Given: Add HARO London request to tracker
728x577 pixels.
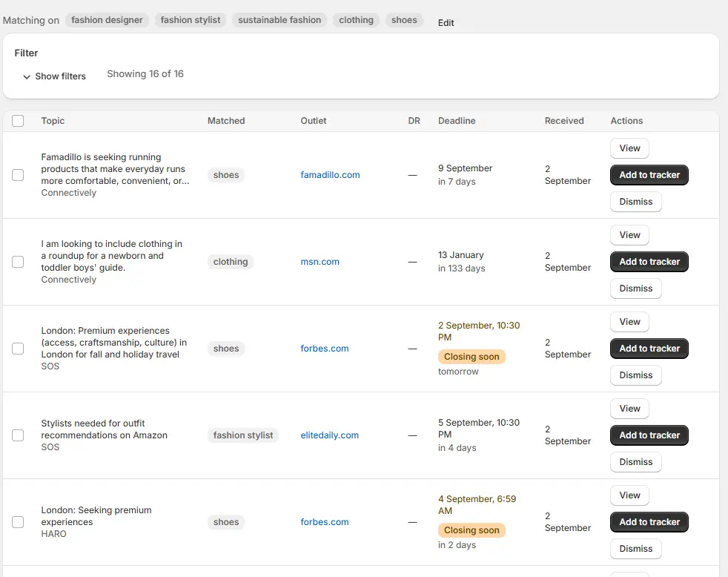Looking at the screenshot, I should click(x=649, y=522).
